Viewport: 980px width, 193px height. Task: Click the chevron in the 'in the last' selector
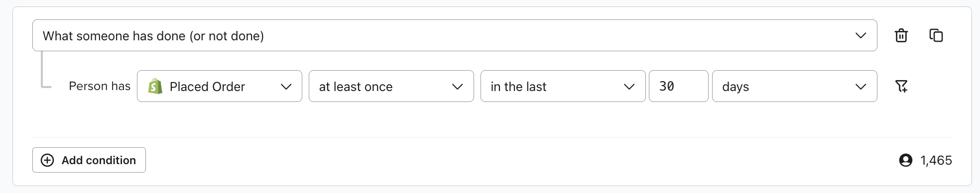click(629, 87)
